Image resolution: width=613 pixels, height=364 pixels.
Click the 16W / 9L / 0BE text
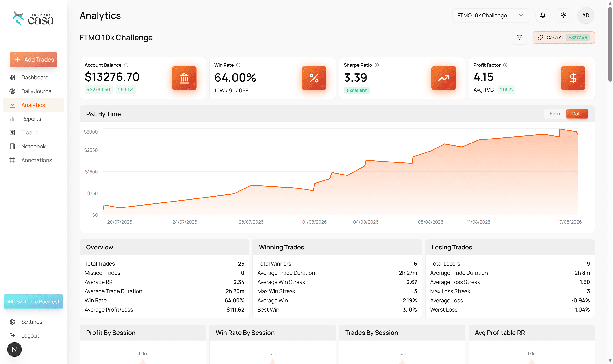(231, 90)
